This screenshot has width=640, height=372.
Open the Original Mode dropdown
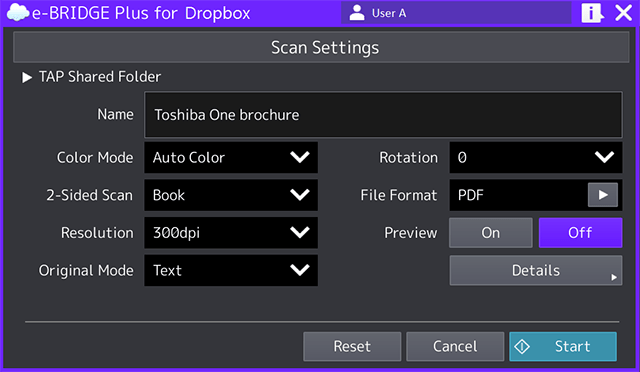tap(231, 270)
